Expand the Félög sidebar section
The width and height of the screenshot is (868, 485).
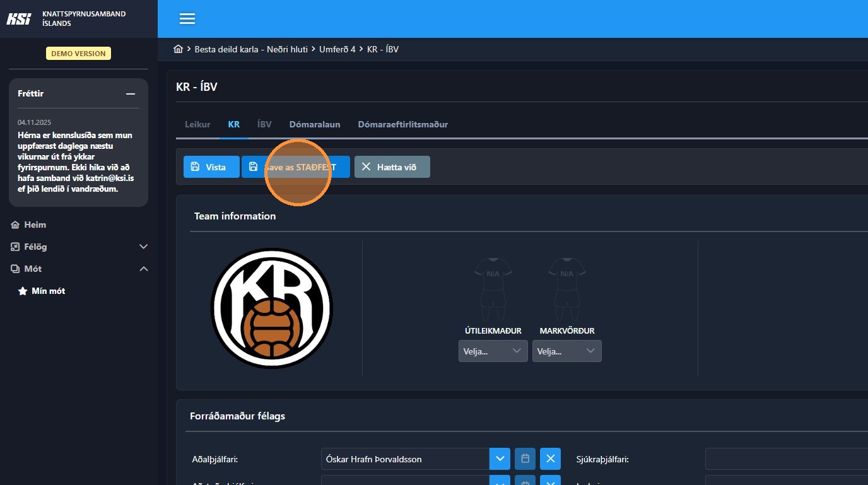[79, 247]
